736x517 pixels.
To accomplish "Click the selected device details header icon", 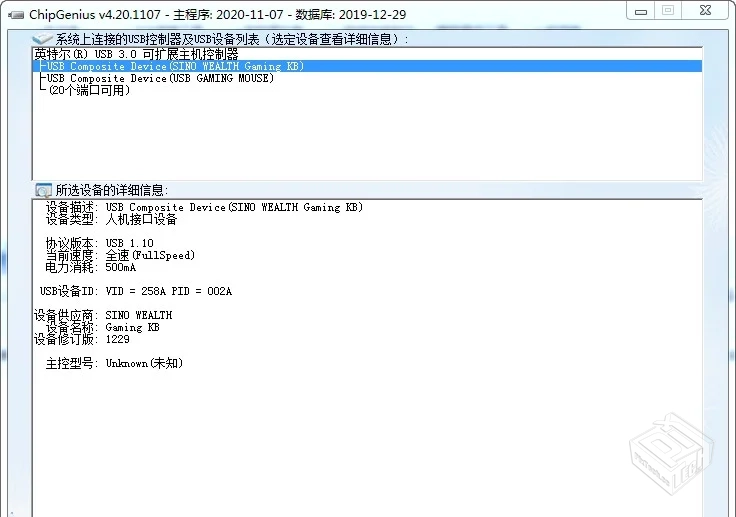I will click(x=43, y=189).
